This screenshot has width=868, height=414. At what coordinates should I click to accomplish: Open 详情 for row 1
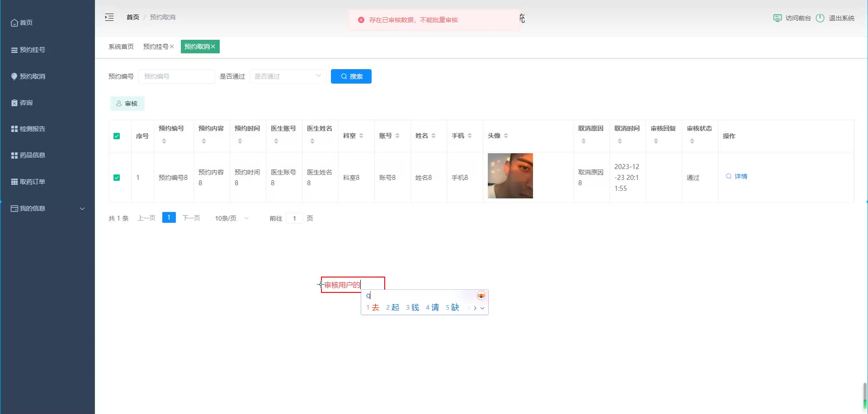(736, 176)
